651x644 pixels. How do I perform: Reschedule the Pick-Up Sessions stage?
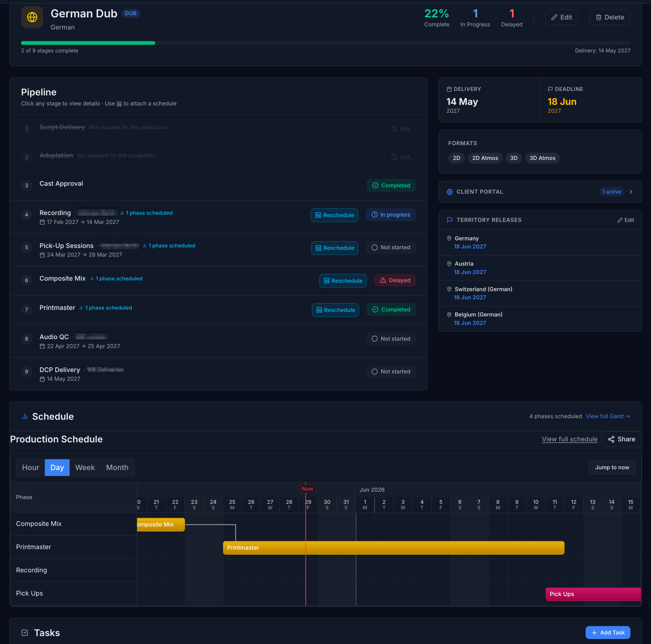[335, 248]
